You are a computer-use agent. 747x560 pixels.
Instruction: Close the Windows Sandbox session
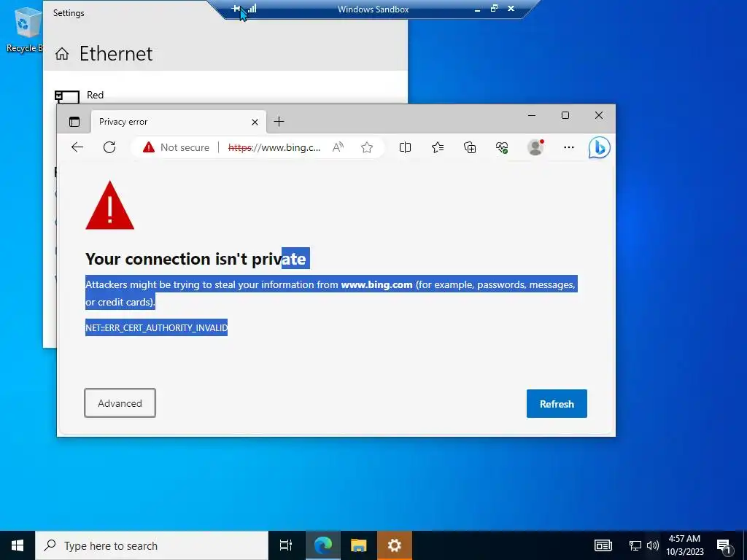click(511, 8)
